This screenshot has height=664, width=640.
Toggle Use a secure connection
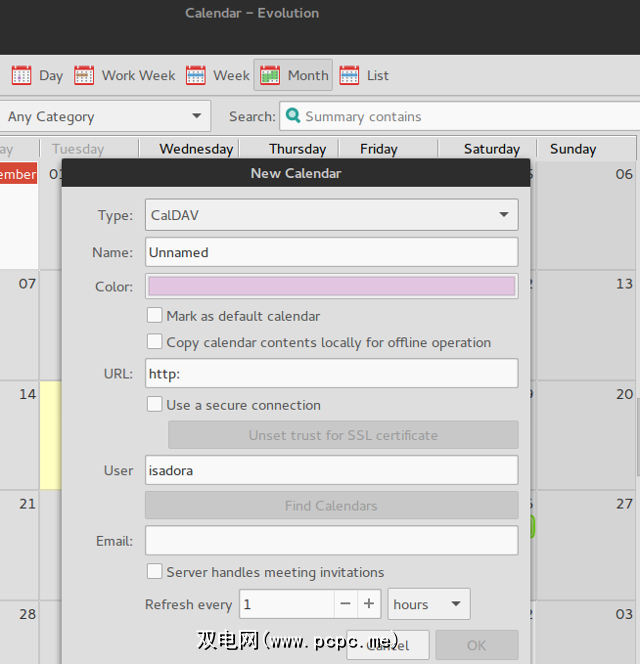(155, 404)
